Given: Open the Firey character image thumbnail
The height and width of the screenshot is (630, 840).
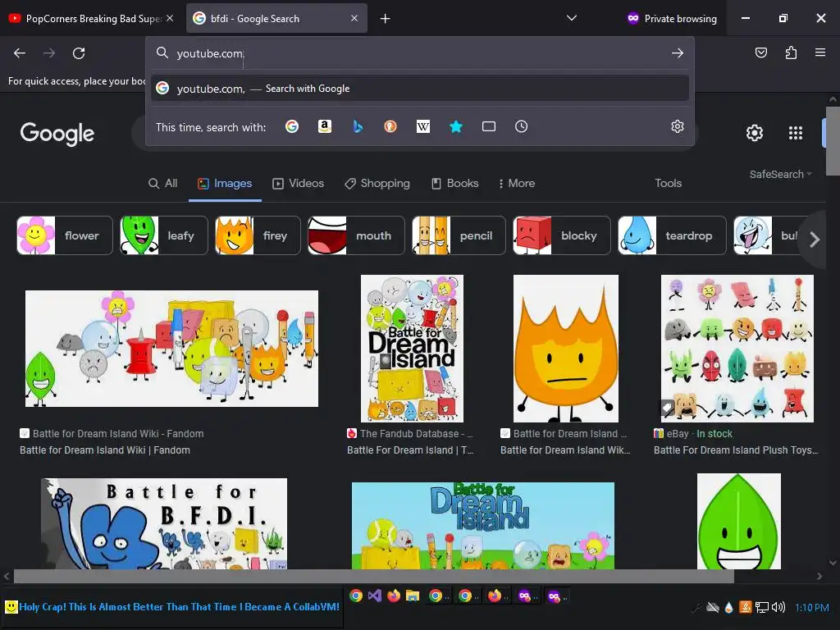Looking at the screenshot, I should tap(566, 349).
